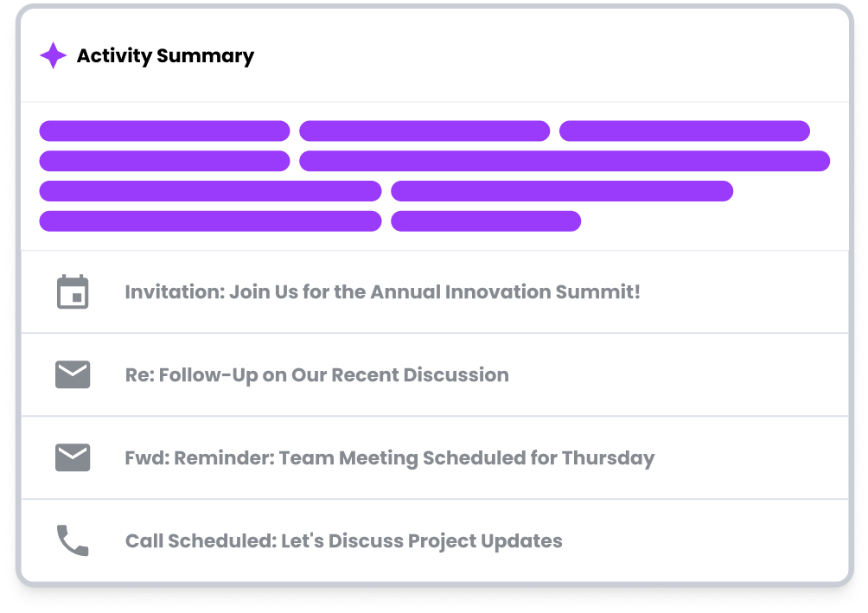Click the calendar icon beside the Invitation item

pyautogui.click(x=73, y=291)
